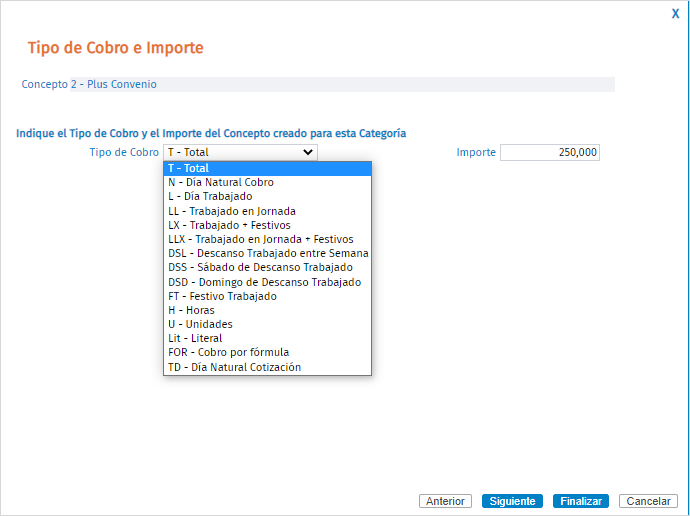Proceed with the Siguiente button
Viewport: 690px width, 516px height.
click(512, 501)
